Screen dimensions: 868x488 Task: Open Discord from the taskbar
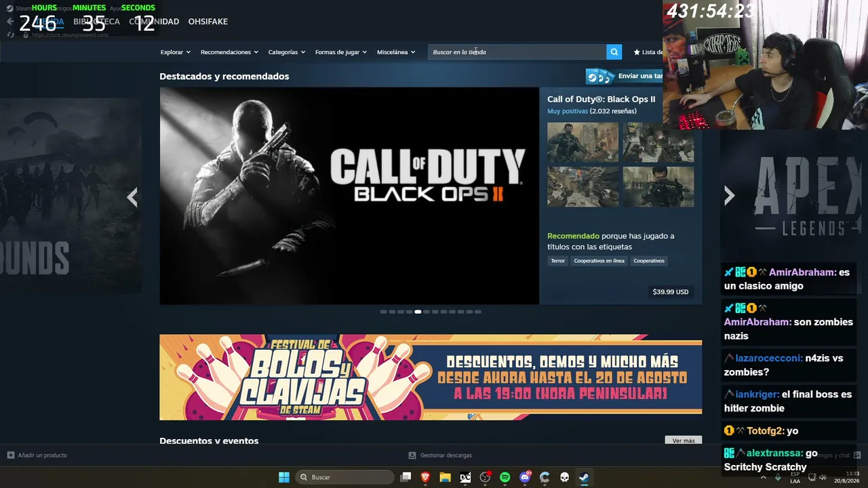(x=525, y=477)
